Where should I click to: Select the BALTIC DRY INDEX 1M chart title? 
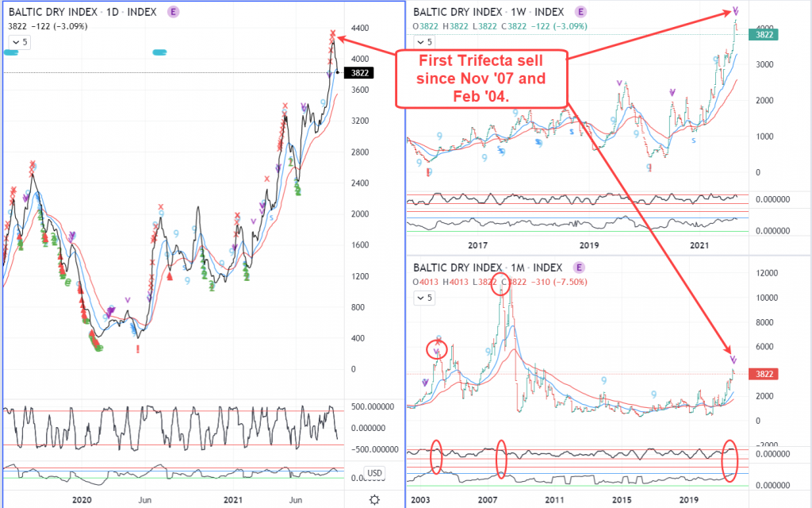coord(488,267)
